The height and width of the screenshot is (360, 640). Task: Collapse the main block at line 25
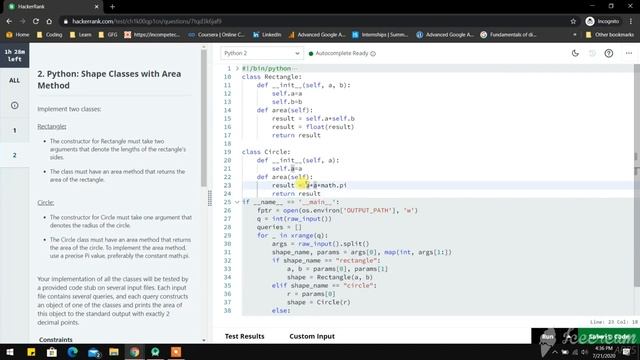point(237,202)
